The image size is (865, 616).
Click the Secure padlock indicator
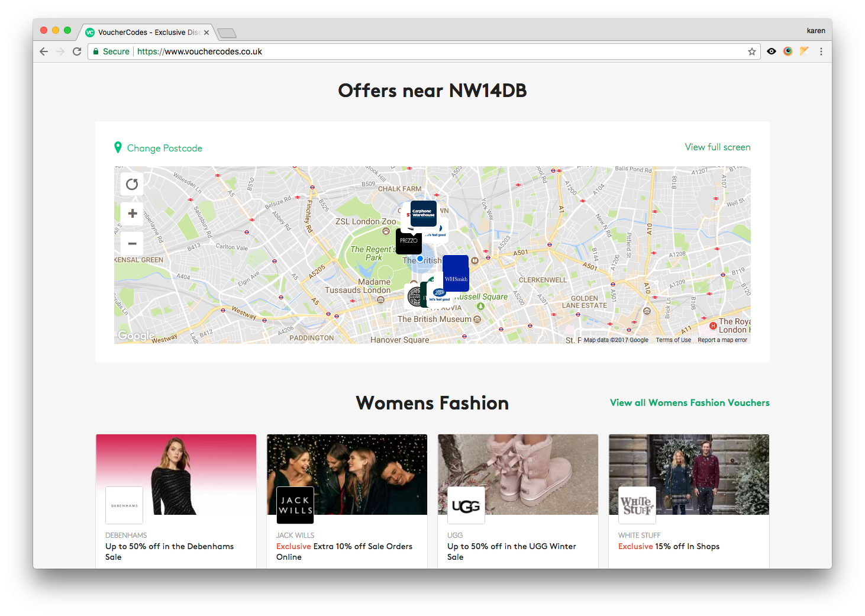[x=111, y=51]
